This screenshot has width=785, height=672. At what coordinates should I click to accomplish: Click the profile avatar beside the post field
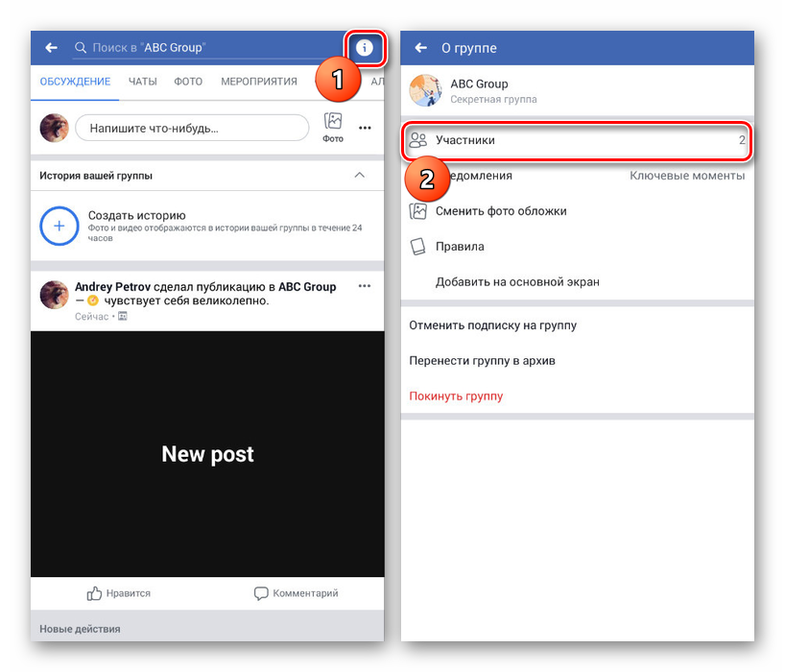coord(54,128)
